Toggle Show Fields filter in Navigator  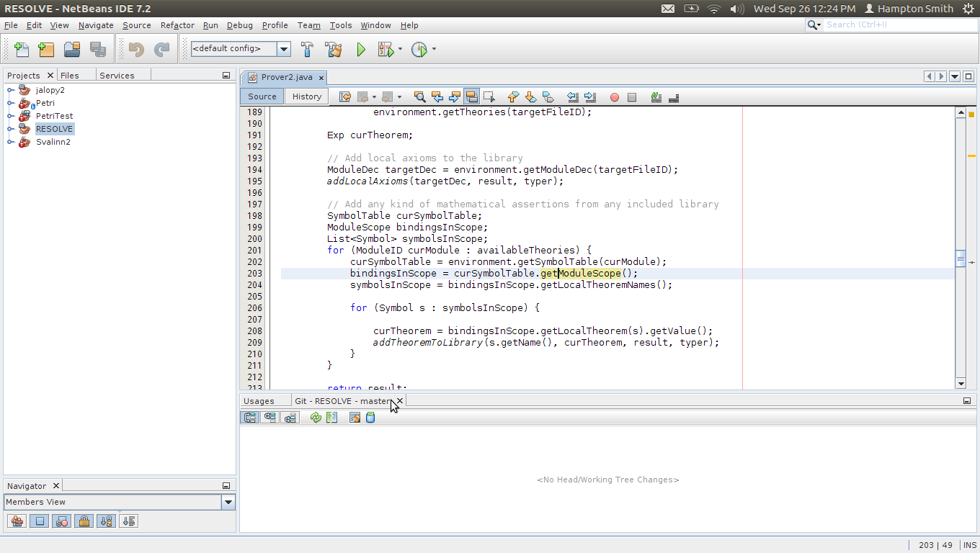point(40,521)
